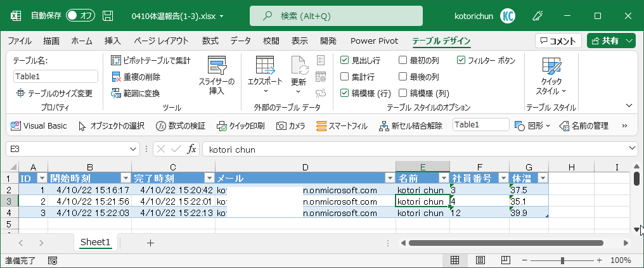The image size is (644, 268).
Task: Open 社員番号 column filter dropdown
Action: [x=503, y=178]
